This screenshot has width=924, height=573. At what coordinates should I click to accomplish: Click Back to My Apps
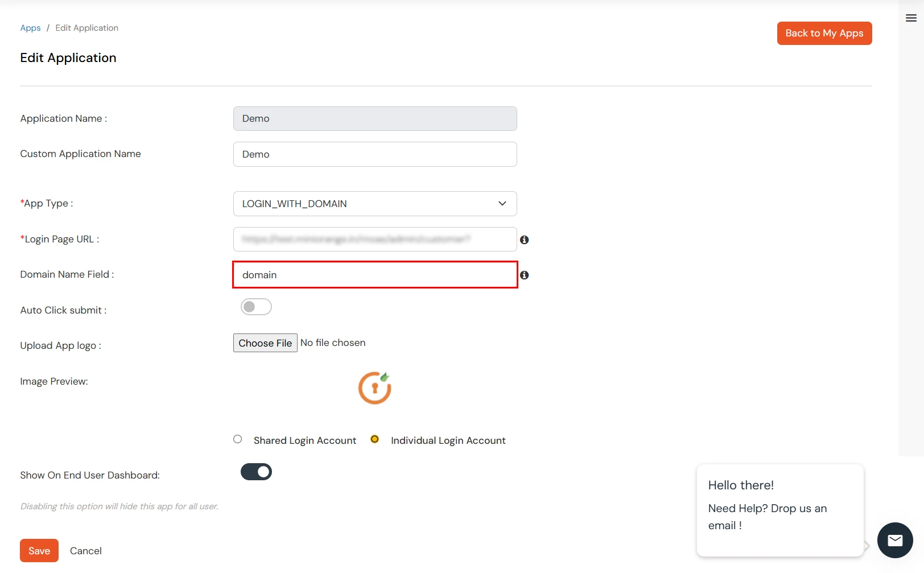click(x=824, y=33)
